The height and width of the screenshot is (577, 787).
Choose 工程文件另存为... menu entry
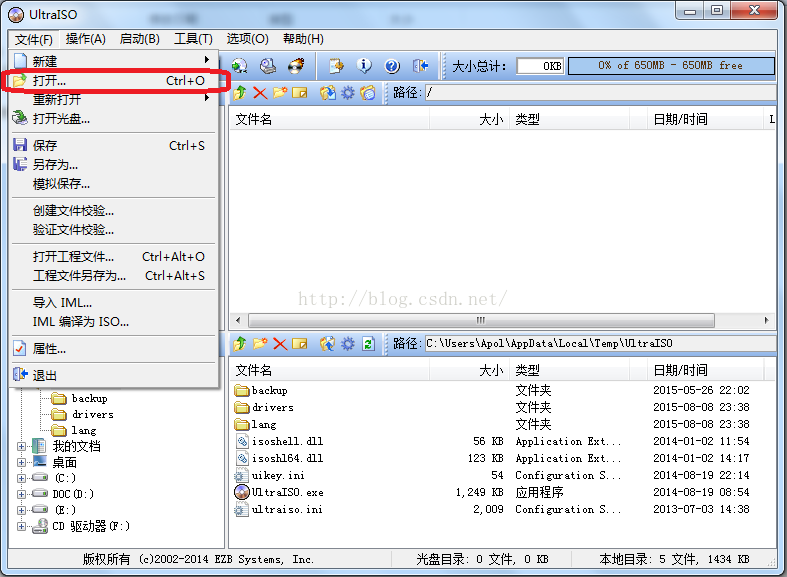(114, 275)
